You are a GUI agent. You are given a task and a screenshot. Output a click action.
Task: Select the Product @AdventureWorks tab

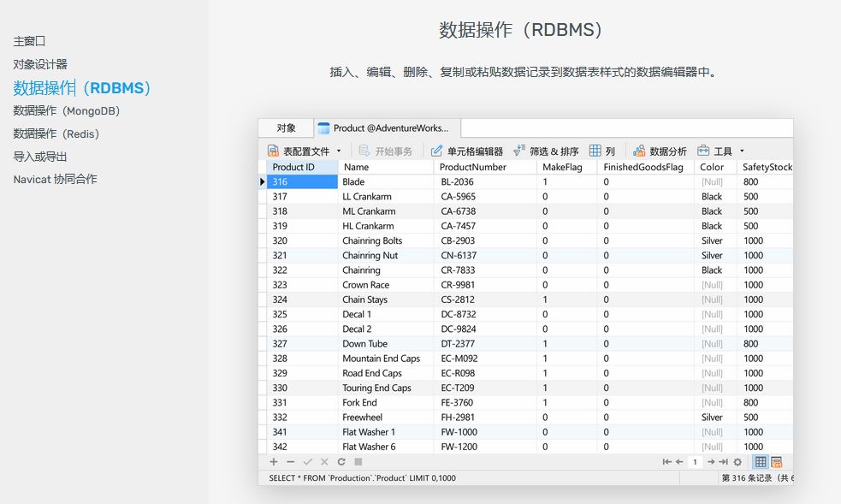[x=388, y=128]
